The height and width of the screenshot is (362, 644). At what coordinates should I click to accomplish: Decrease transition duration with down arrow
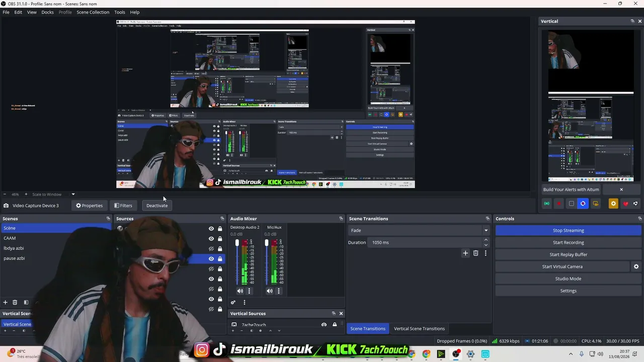[486, 245]
